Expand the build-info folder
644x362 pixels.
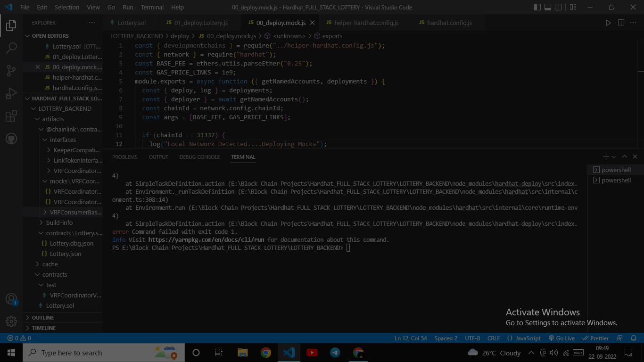click(x=59, y=222)
